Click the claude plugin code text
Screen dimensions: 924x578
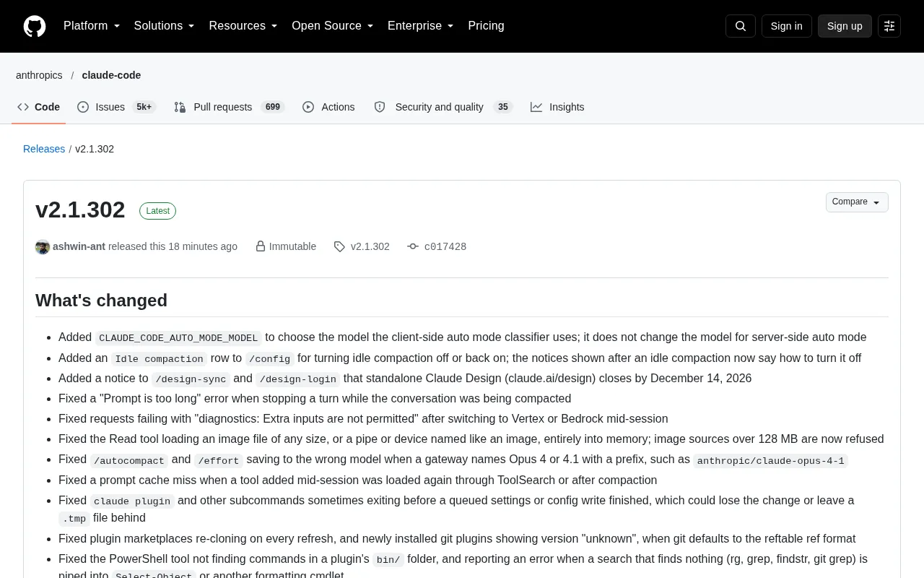pyautogui.click(x=132, y=501)
